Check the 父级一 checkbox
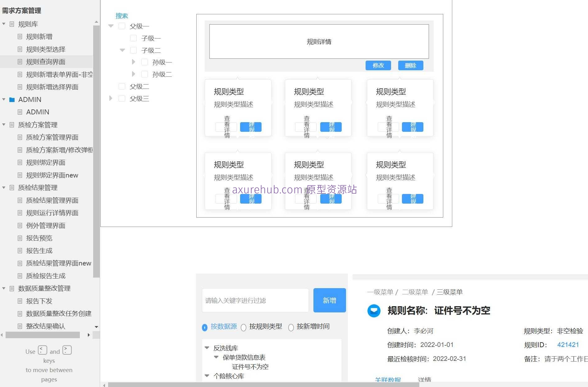588x387 pixels. point(121,26)
